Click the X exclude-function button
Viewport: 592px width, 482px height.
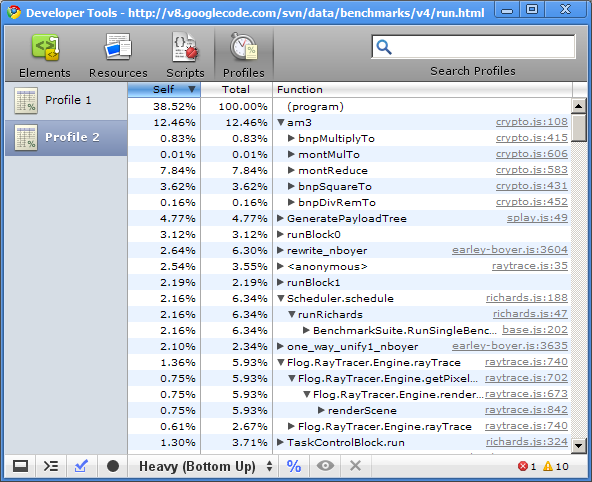click(355, 467)
